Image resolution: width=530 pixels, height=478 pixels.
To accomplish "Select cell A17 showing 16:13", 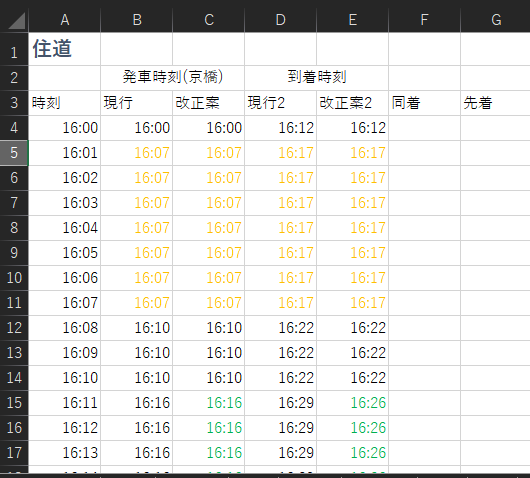I will 65,453.
